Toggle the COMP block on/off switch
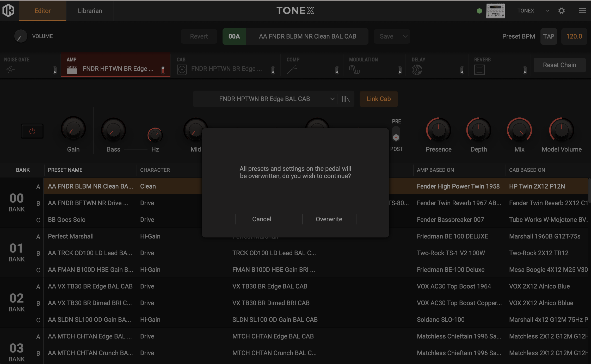 pyautogui.click(x=337, y=70)
